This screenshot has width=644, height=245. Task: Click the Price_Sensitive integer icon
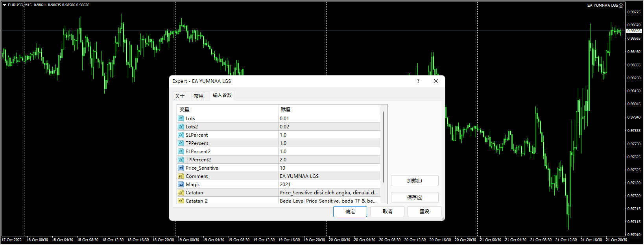[181, 168]
